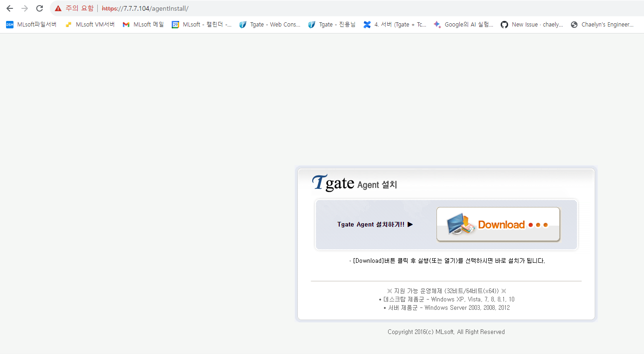Click the '주의 요함' security label
Screen dimensions: 644x354
point(80,8)
